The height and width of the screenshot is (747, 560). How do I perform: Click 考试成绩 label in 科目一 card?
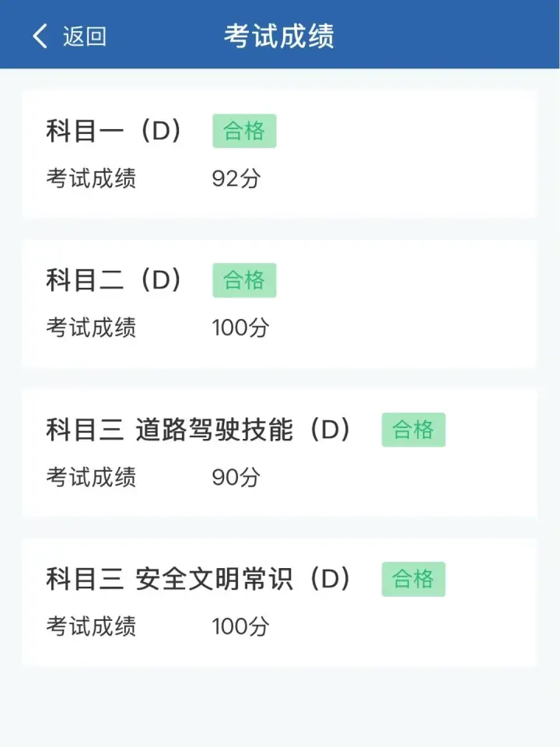[x=91, y=179]
